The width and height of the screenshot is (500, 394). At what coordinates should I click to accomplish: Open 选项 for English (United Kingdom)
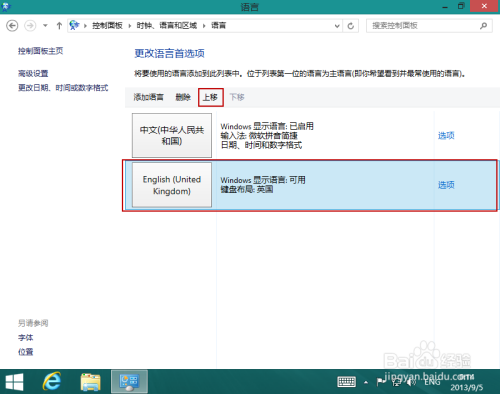click(446, 185)
